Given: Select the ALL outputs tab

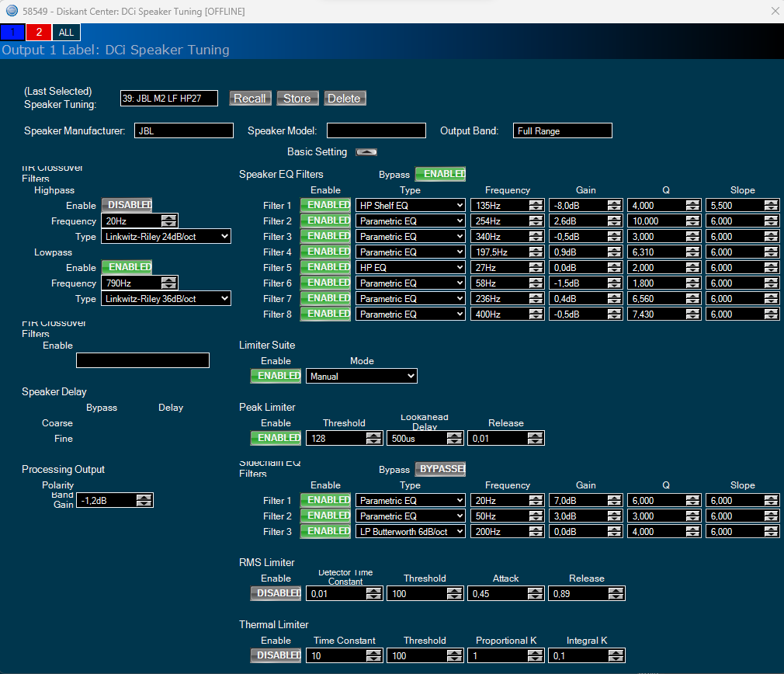Looking at the screenshot, I should 66,32.
